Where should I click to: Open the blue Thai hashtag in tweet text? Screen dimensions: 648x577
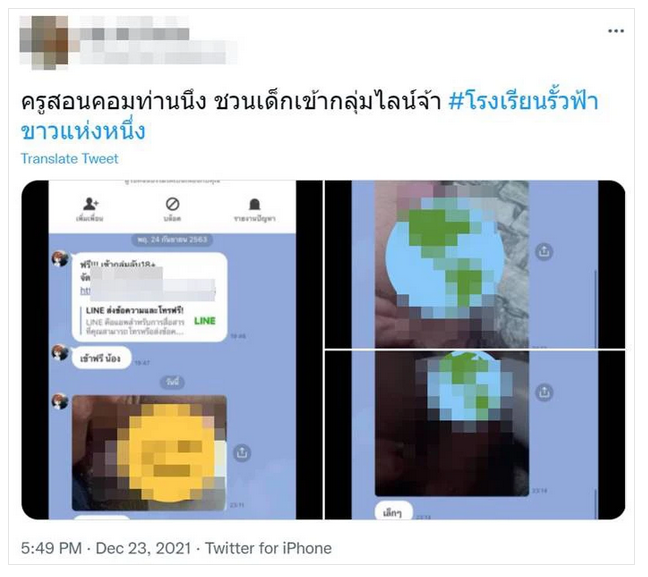pos(309,116)
